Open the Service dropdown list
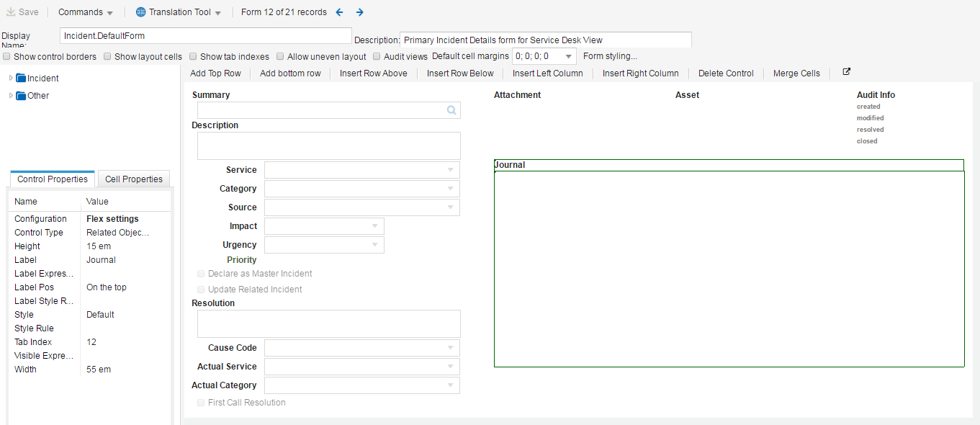Screen dimensions: 980x425 tap(450, 170)
